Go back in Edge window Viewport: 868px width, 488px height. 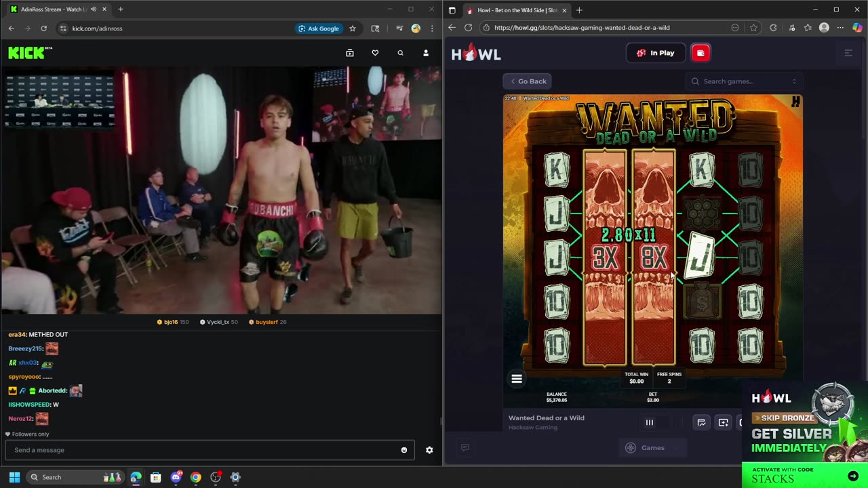pos(452,28)
